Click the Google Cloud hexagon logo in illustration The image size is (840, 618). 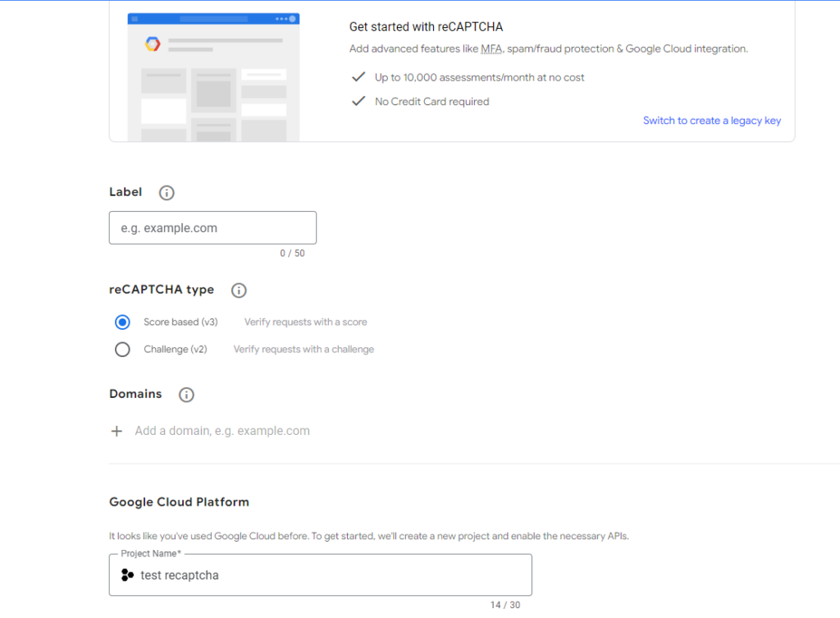153,44
